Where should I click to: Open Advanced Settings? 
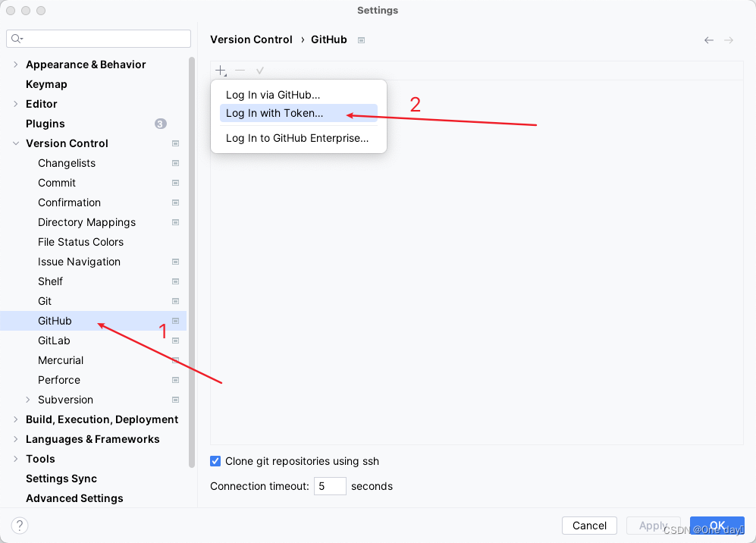(74, 498)
